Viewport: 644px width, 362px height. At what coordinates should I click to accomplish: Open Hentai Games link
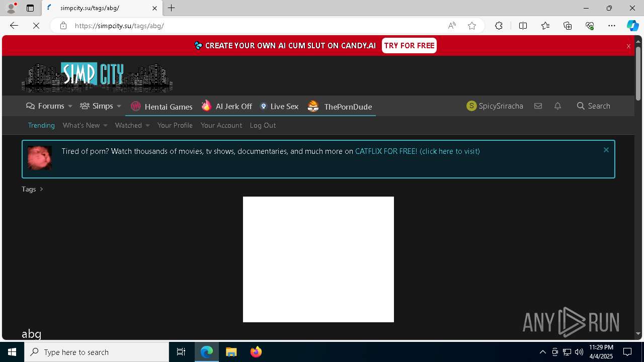pos(162,107)
